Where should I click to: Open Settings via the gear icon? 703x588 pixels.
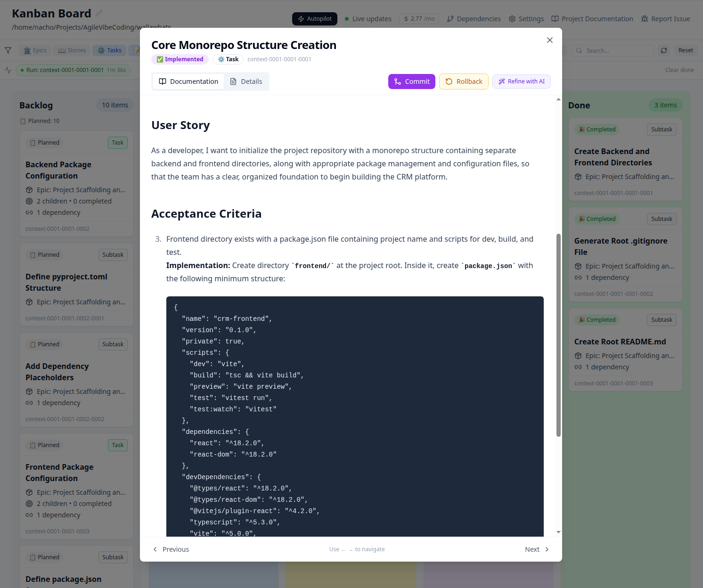tap(512, 19)
